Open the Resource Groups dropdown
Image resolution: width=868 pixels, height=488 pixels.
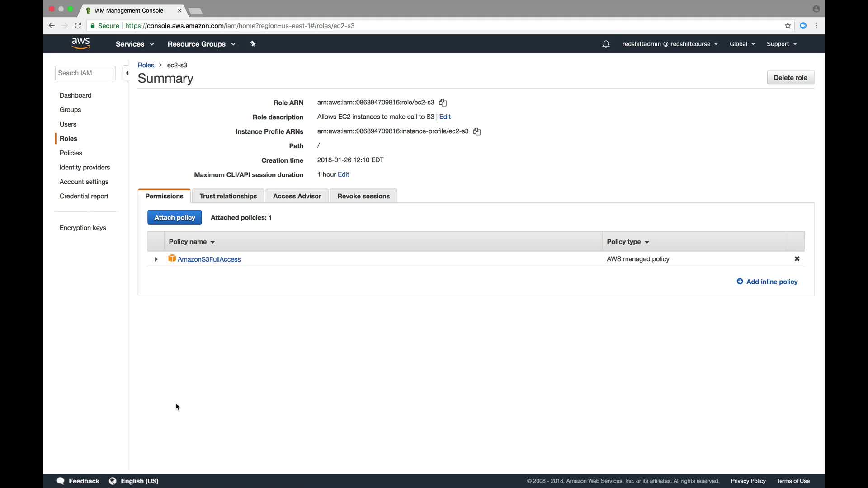[x=201, y=44]
